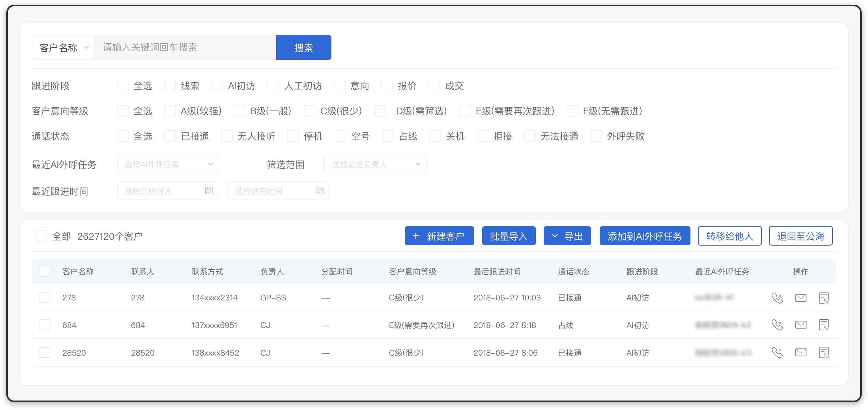Open the 选择最近负责人 dropdown
Screen dimensions: 868x410
point(375,164)
